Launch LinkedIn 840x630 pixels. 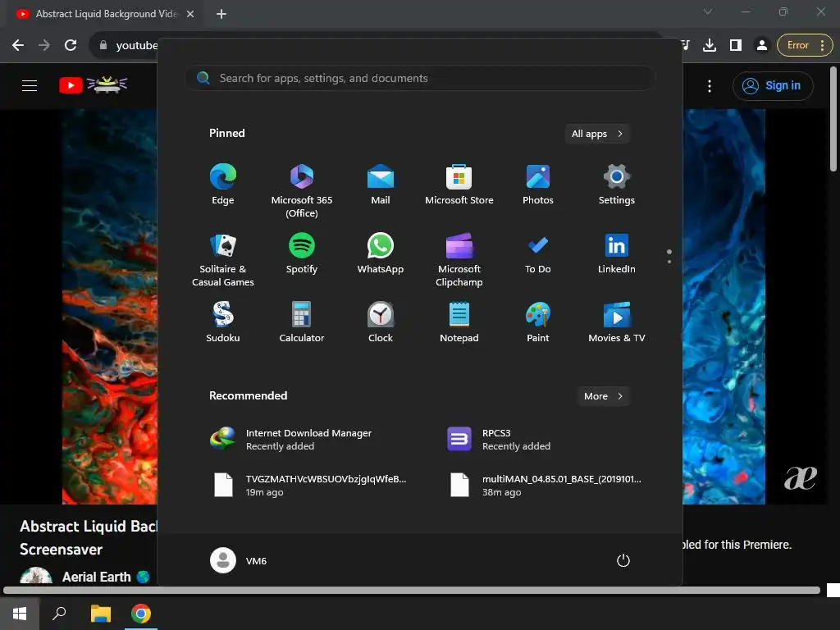point(617,254)
